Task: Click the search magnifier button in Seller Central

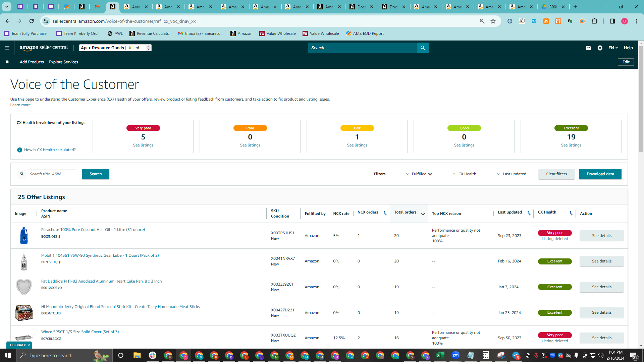Action: point(423,48)
